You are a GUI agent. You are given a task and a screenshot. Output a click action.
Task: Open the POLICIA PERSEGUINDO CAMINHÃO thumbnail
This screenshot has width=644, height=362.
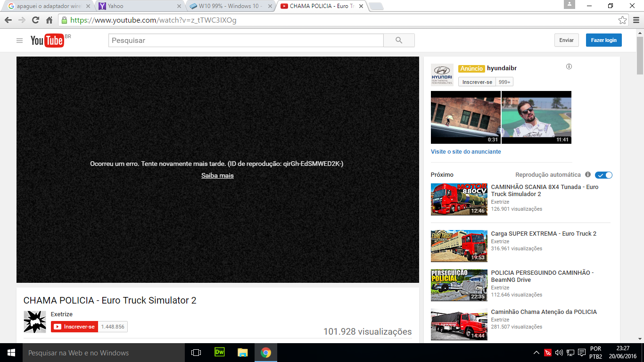pos(459,285)
